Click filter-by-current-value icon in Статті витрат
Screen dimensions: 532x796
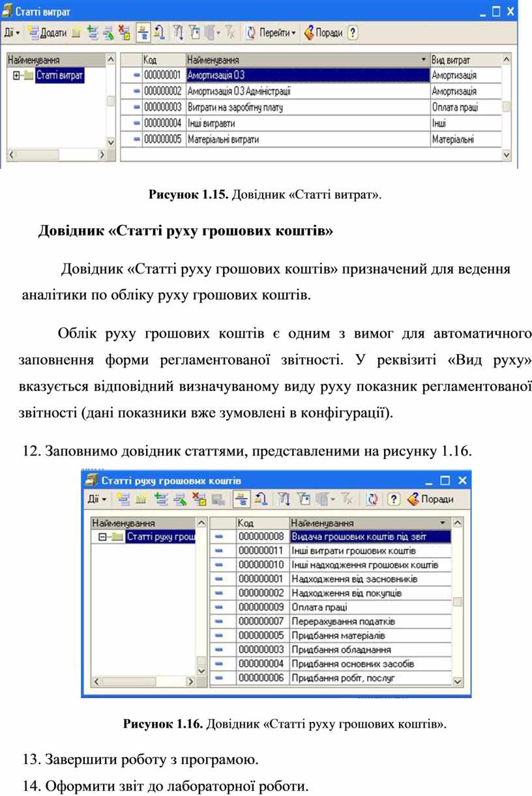pyautogui.click(x=194, y=33)
